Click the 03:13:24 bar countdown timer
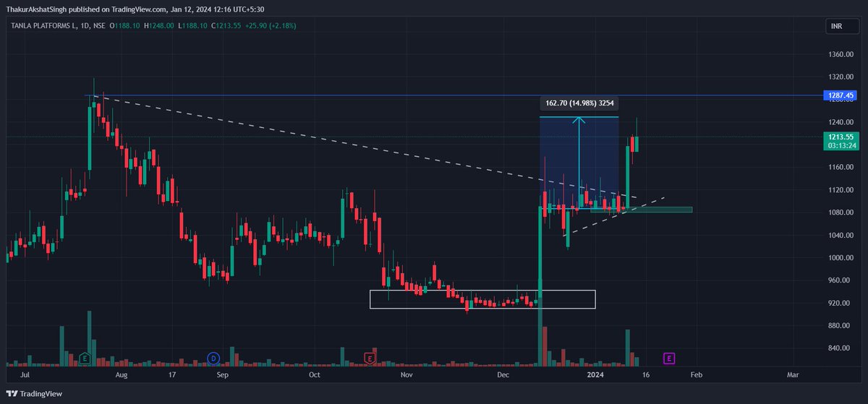 coord(841,145)
